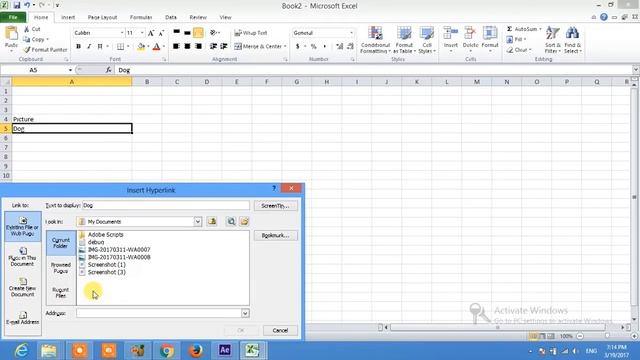
Task: Click the Up One Folder icon
Action: [212, 222]
